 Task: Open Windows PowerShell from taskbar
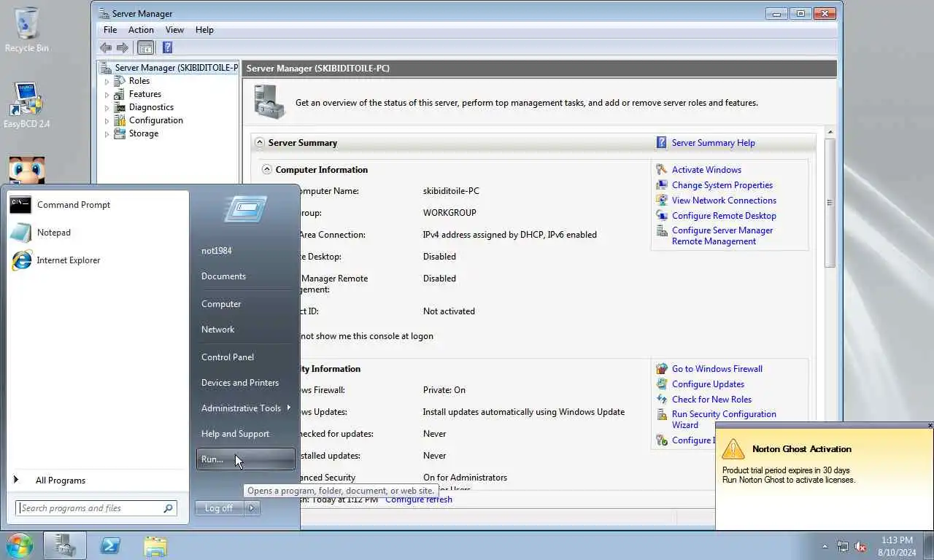point(110,546)
